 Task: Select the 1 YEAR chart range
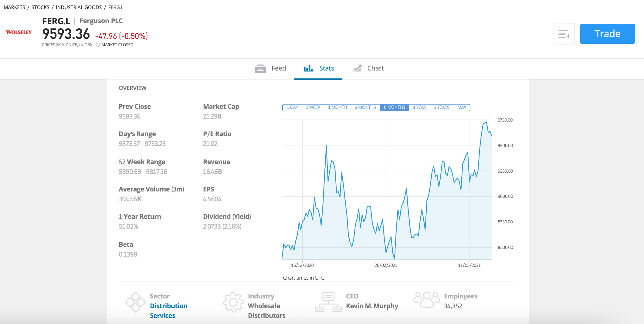click(419, 107)
